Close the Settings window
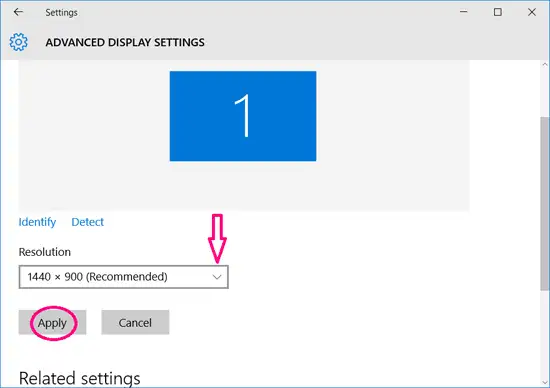This screenshot has width=550, height=388. [x=532, y=12]
